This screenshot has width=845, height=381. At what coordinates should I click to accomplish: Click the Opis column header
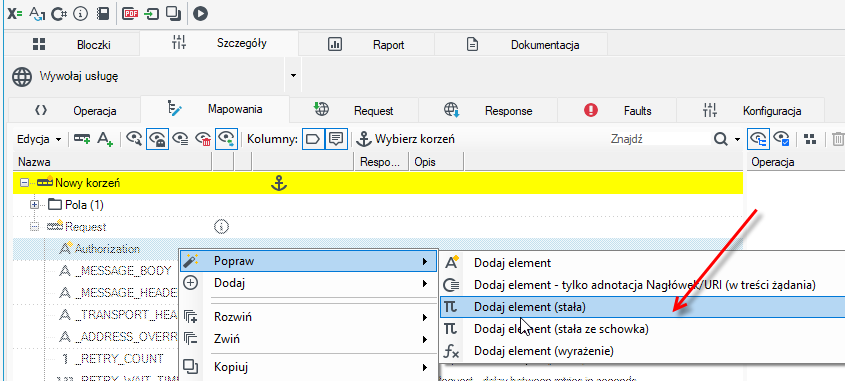pos(437,162)
